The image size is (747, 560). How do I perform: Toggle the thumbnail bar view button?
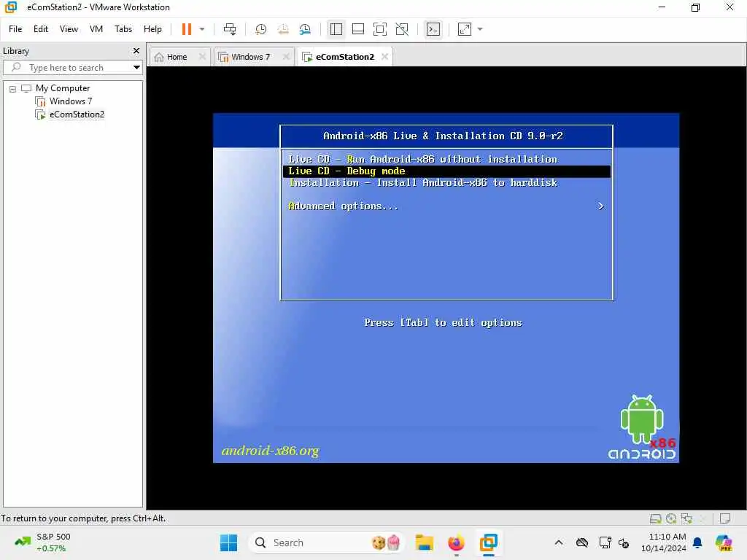point(357,29)
